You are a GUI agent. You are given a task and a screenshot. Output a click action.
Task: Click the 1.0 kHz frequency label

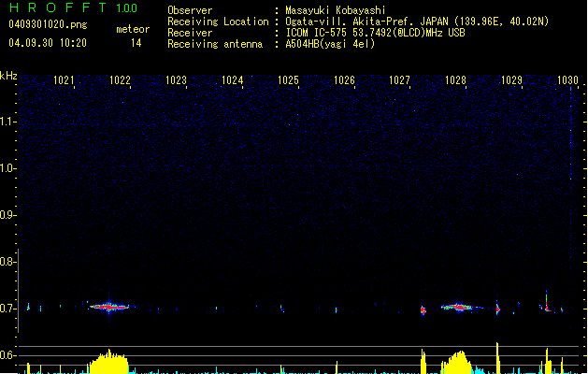tap(7, 168)
